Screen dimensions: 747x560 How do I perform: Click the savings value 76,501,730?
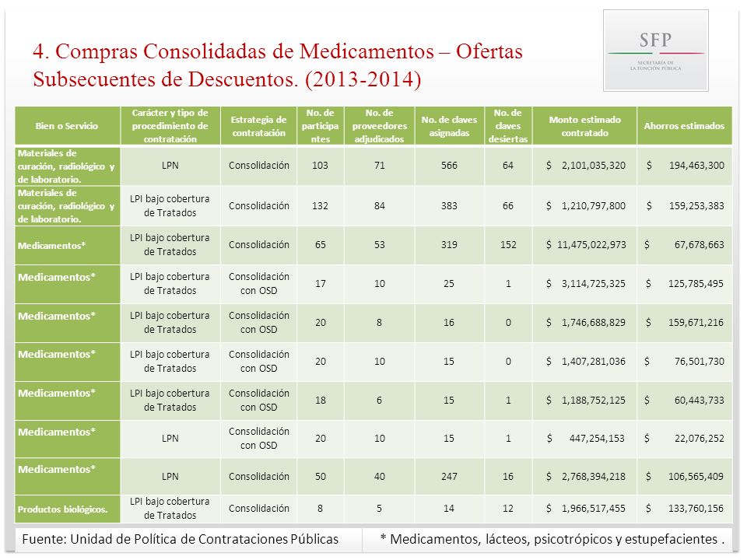[699, 362]
